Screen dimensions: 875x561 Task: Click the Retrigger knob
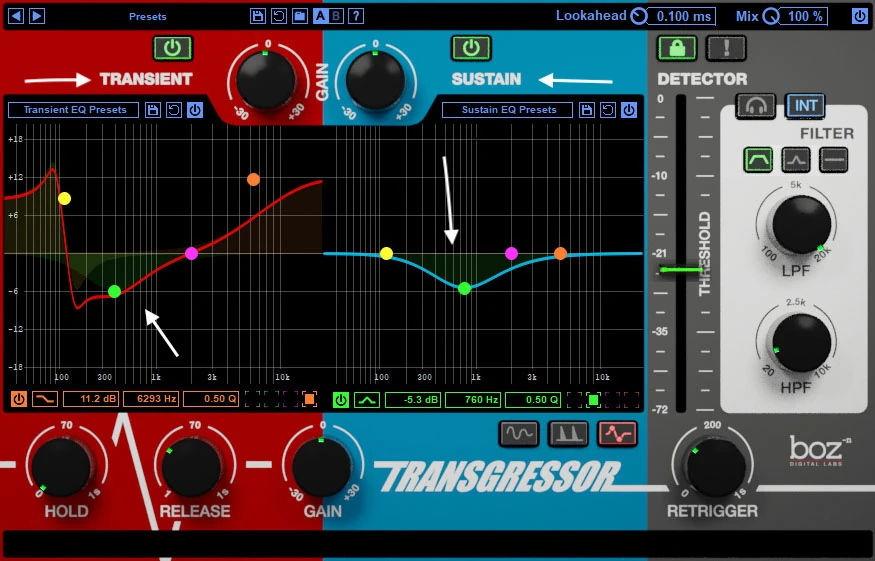coord(717,467)
